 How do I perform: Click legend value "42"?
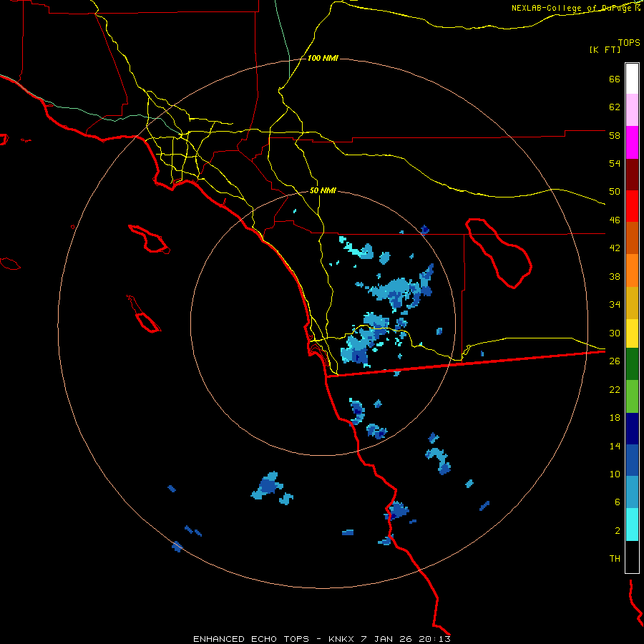615,248
